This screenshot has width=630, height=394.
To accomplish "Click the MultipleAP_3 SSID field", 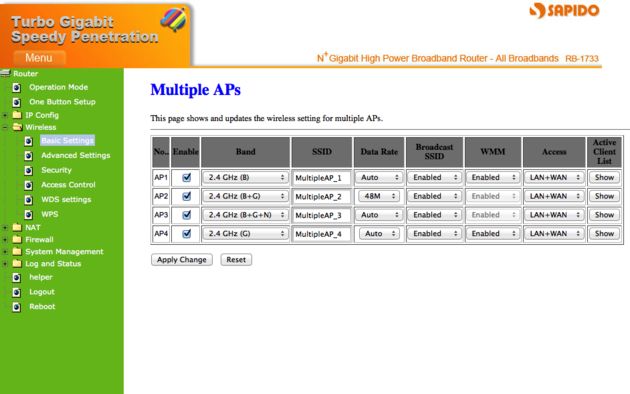I will click(322, 215).
